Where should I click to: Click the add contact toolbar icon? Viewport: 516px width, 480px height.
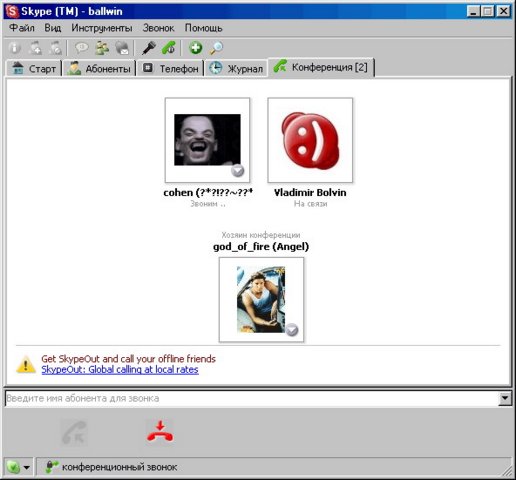tap(35, 48)
